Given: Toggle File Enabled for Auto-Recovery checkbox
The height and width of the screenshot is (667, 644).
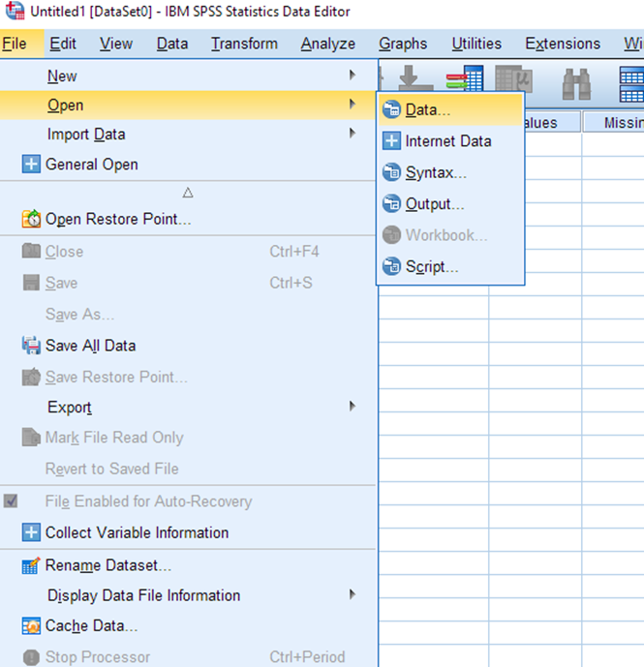Looking at the screenshot, I should coord(11,501).
